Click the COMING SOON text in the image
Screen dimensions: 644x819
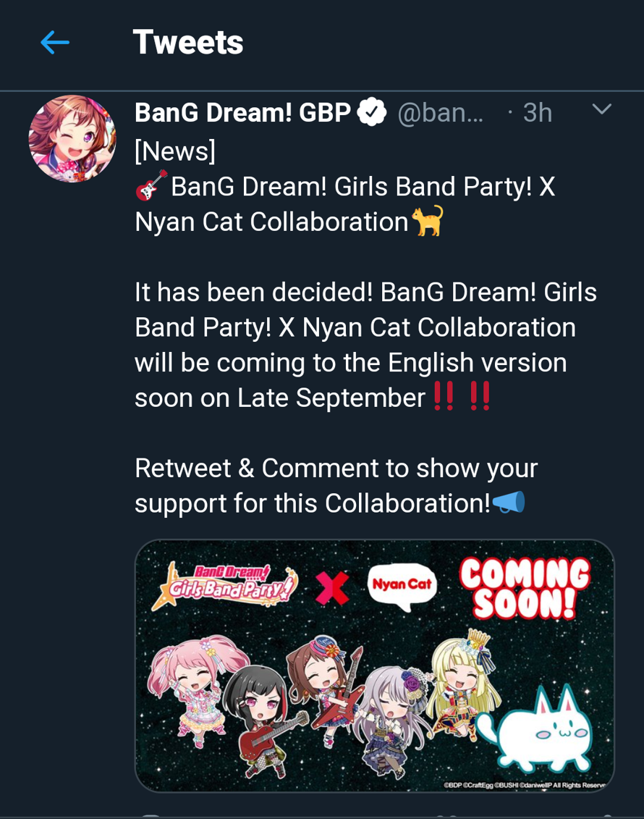pyautogui.click(x=528, y=587)
